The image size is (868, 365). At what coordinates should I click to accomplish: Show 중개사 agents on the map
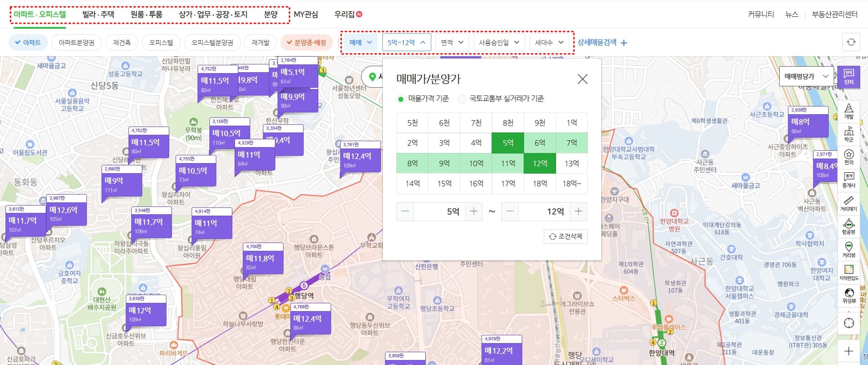pos(849,180)
